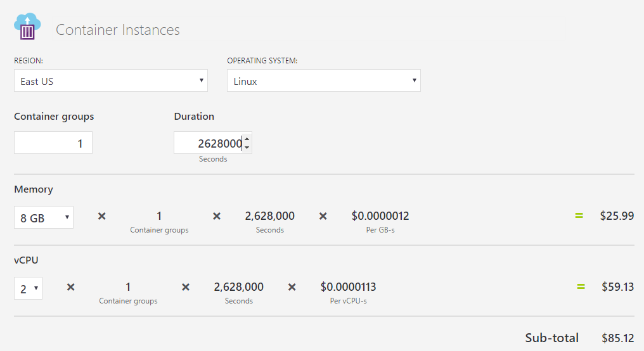Click the green equals sign in Memory row
Viewport: 644px width, 351px height.
tap(579, 215)
